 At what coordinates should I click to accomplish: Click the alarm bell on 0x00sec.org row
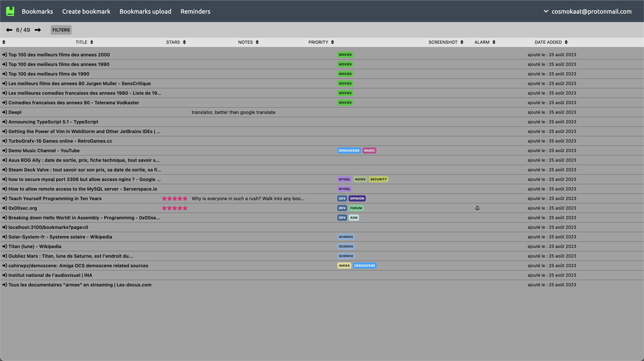pyautogui.click(x=477, y=208)
